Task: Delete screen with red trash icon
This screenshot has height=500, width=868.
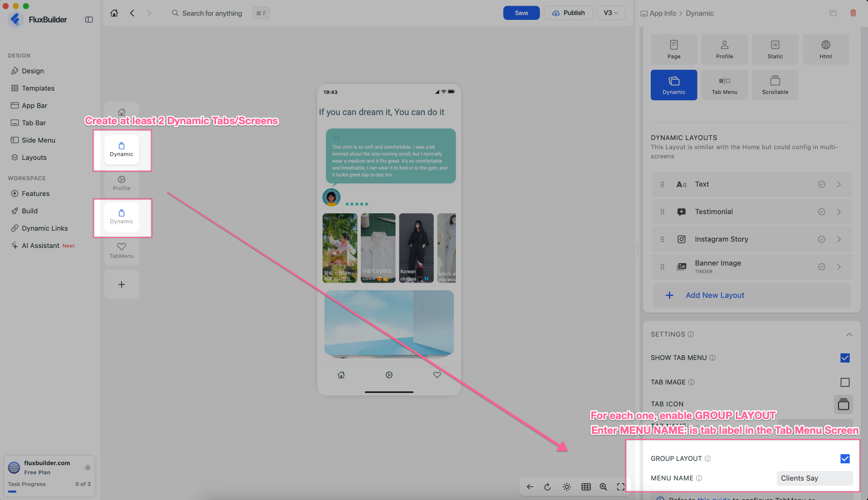Action: click(x=853, y=13)
